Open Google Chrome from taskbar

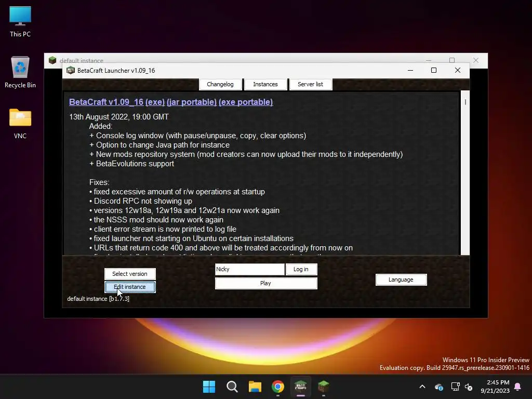(x=278, y=387)
